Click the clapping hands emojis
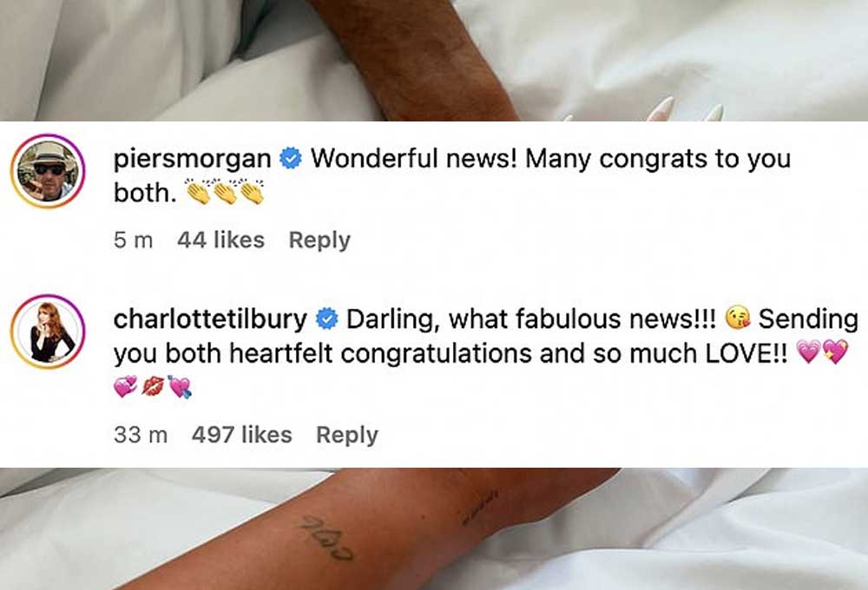Viewport: 868px width, 590px height. (225, 192)
